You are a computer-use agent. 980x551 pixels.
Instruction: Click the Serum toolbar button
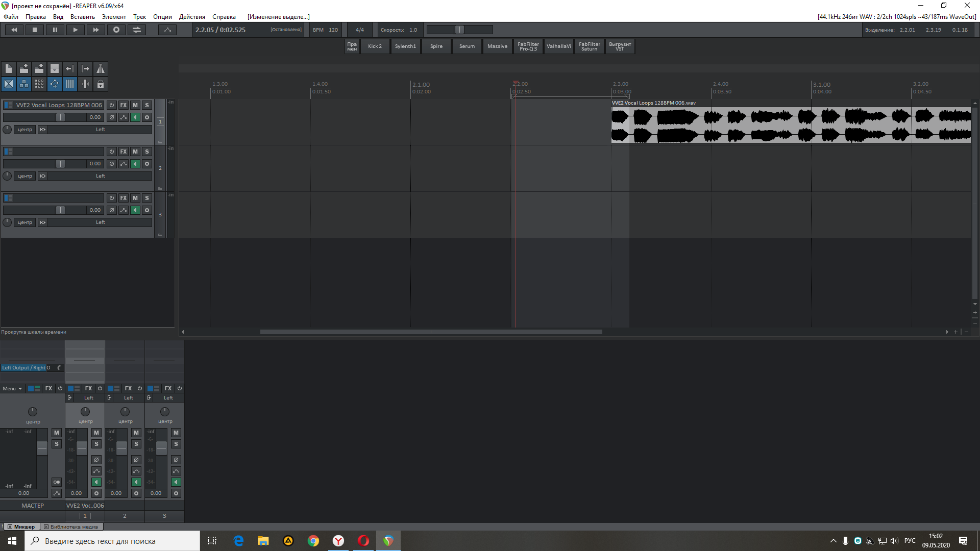coord(467,46)
